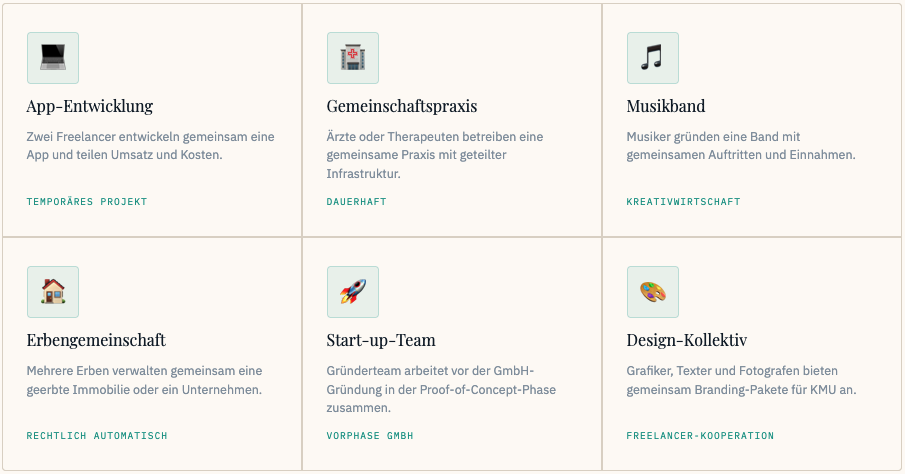Click the RECHTLICH AUTOMATISCH tag

coord(97,436)
